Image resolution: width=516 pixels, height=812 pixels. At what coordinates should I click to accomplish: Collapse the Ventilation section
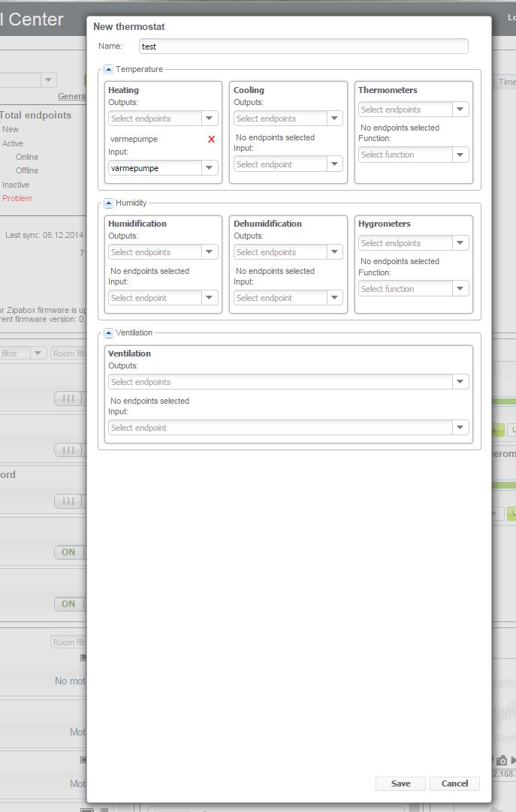(x=108, y=332)
